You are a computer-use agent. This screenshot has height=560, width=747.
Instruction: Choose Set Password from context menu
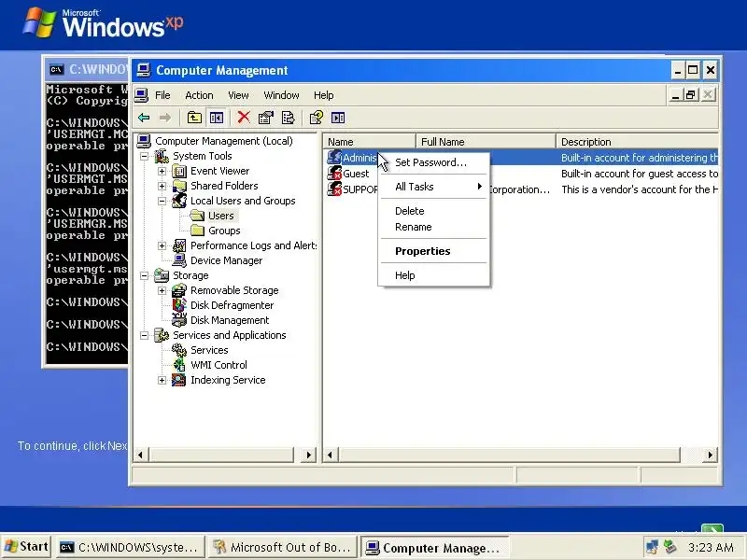[x=433, y=162]
